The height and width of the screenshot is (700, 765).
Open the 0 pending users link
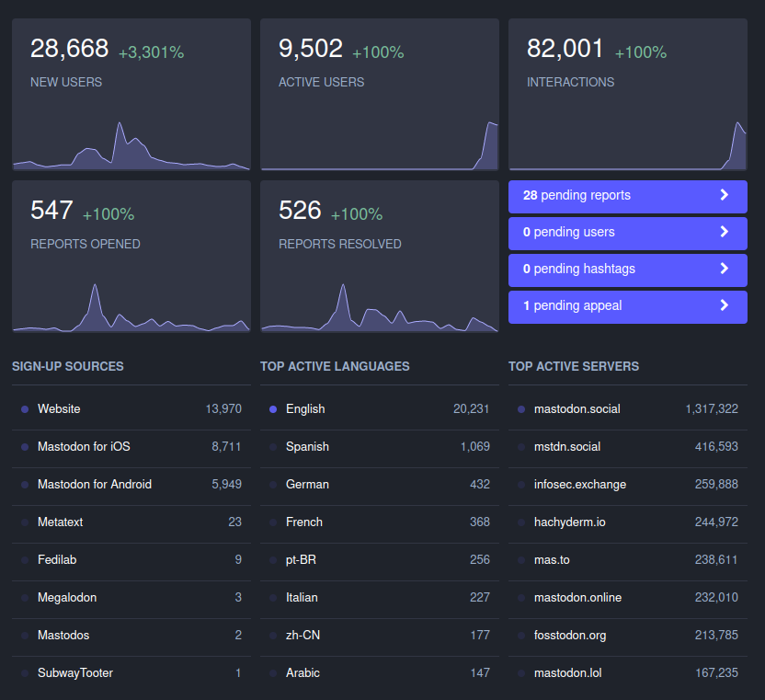(x=627, y=234)
